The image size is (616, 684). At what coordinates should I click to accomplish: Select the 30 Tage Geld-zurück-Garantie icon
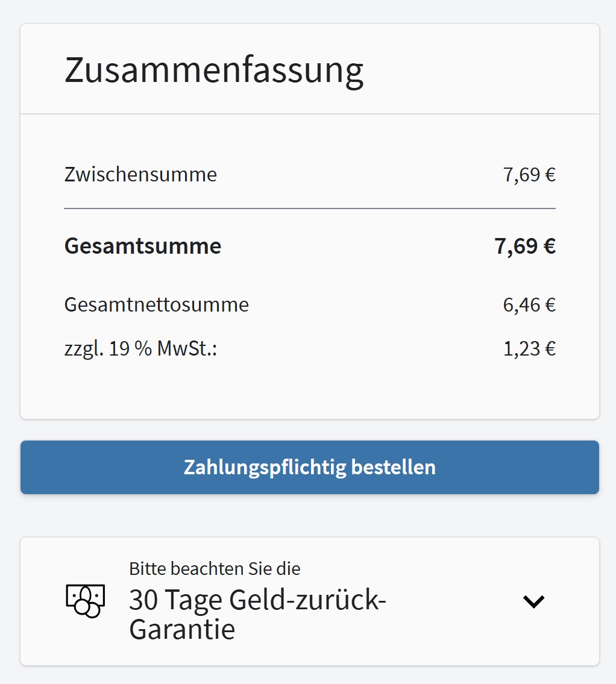tap(85, 600)
